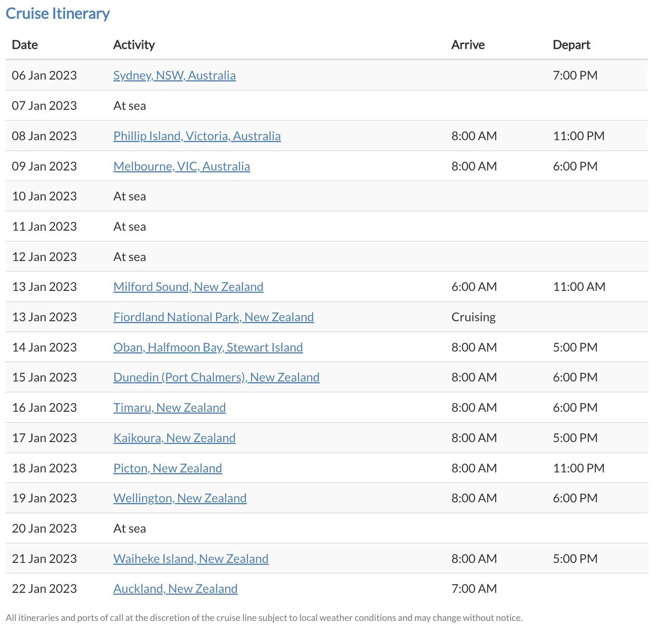The image size is (658, 644).
Task: Click the Cruise Itinerary heading
Action: tap(58, 14)
